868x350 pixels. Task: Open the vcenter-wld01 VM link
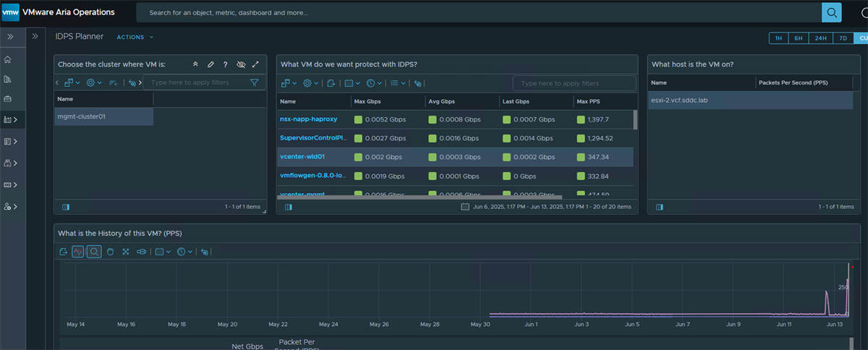coord(303,157)
